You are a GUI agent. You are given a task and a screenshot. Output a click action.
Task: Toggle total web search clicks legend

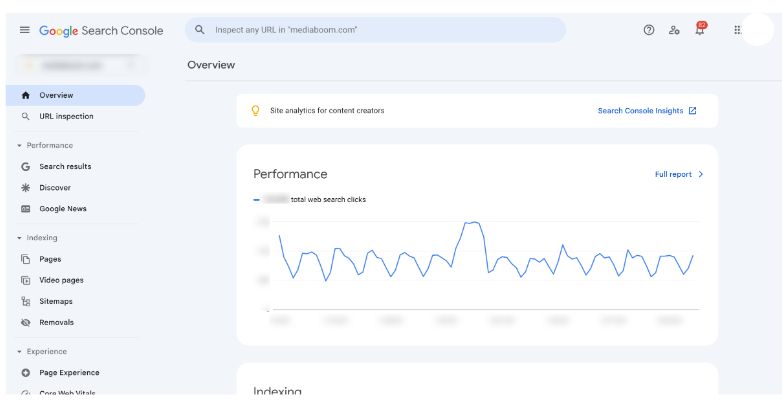pos(310,200)
